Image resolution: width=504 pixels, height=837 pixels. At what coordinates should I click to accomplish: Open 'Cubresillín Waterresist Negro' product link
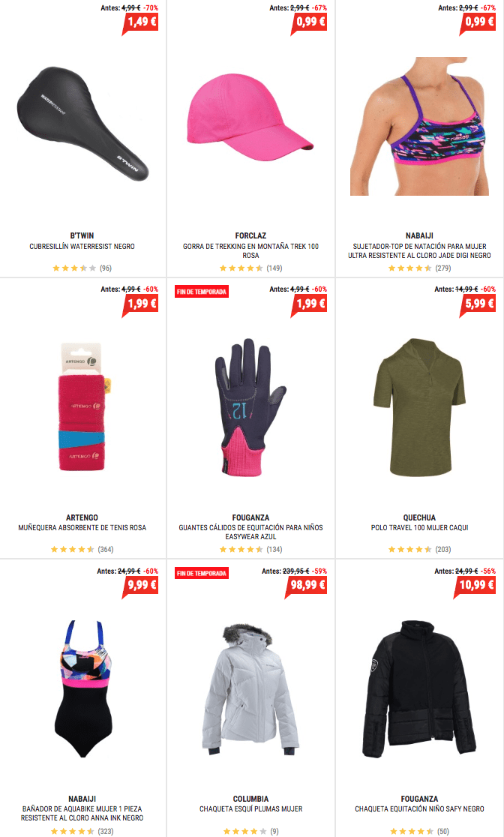pyautogui.click(x=82, y=247)
